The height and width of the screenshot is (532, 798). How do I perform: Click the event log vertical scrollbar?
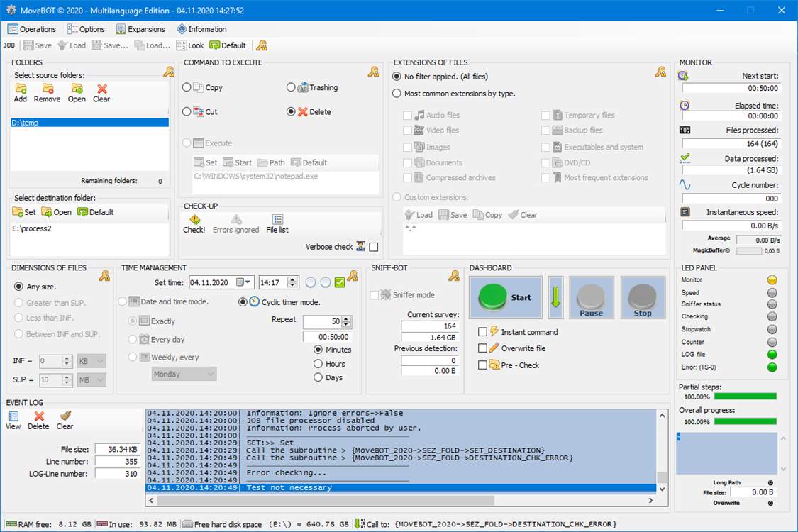coord(662,452)
